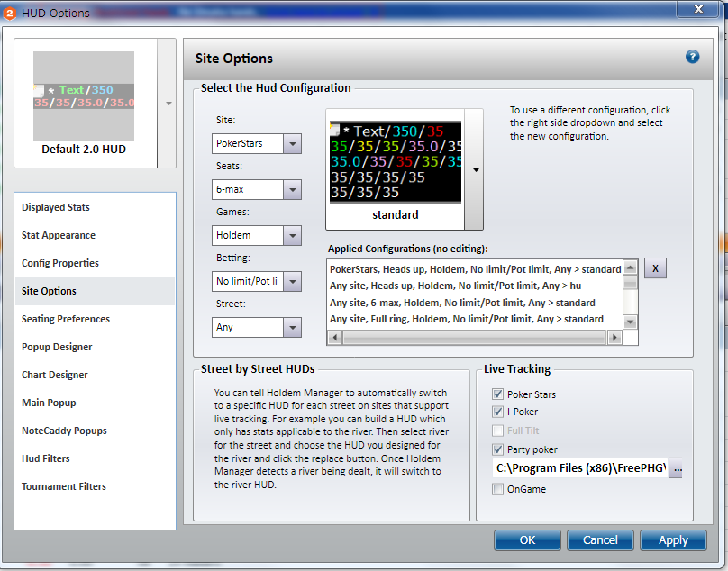Open Seating Preferences section

click(x=96, y=319)
